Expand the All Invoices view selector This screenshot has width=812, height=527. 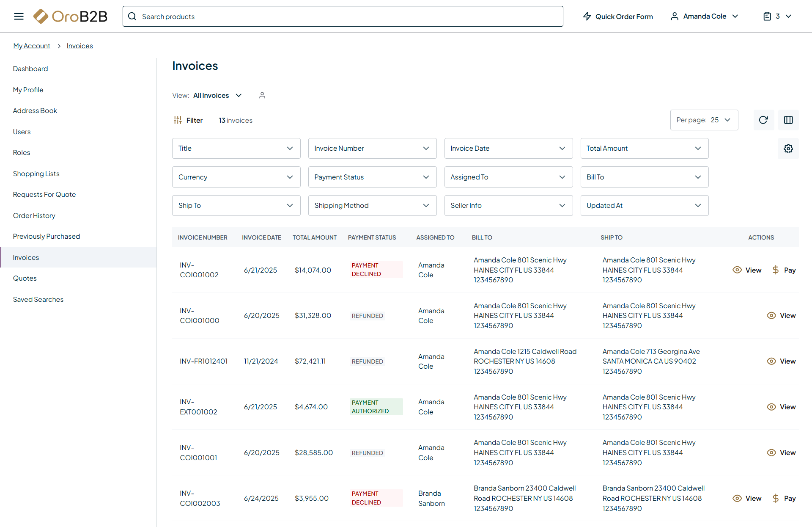pyautogui.click(x=217, y=95)
